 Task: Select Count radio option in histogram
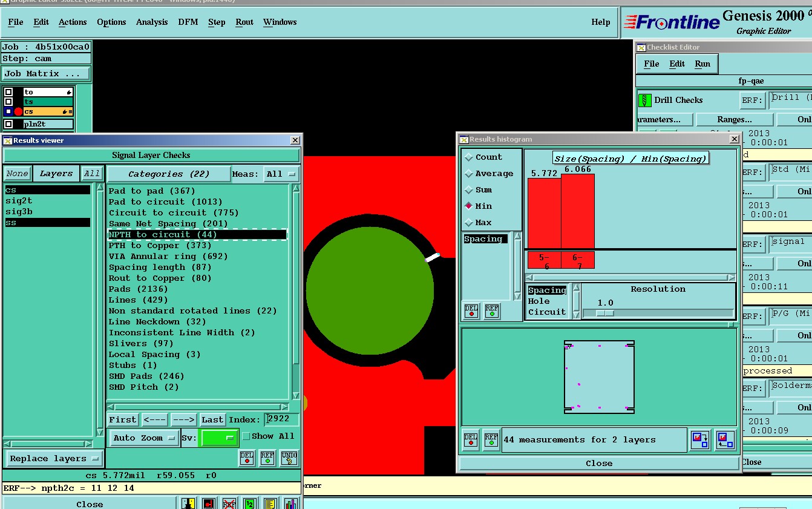(x=469, y=157)
